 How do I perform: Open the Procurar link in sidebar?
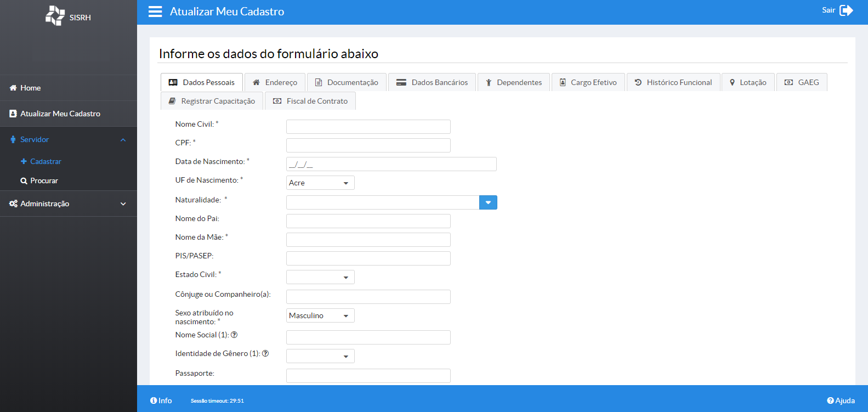(x=44, y=180)
